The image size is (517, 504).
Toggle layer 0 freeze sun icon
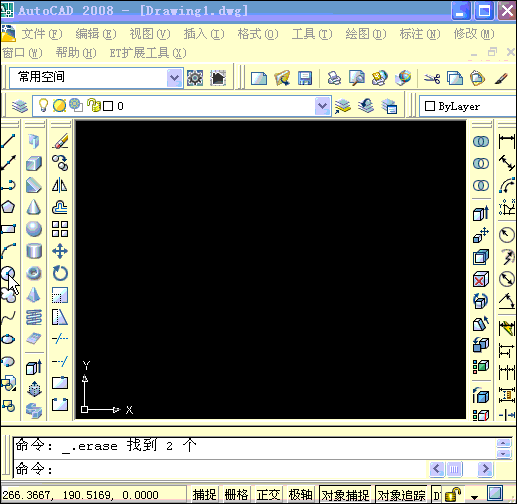[x=59, y=106]
